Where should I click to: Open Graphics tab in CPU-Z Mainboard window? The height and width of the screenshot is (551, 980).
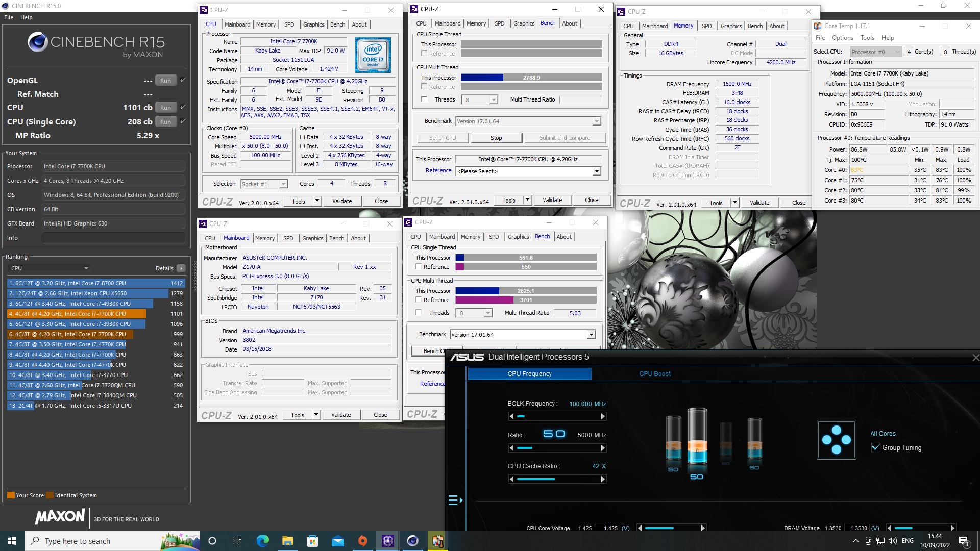pyautogui.click(x=312, y=238)
